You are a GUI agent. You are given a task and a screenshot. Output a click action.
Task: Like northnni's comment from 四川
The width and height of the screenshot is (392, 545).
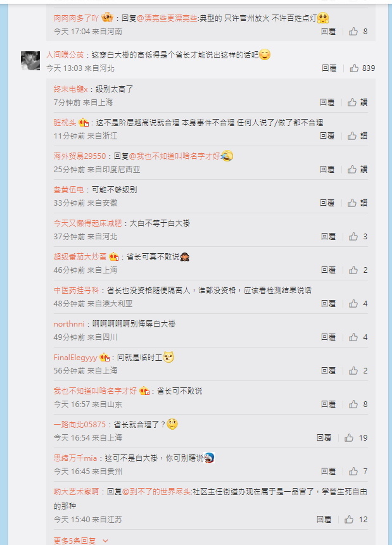tap(353, 337)
